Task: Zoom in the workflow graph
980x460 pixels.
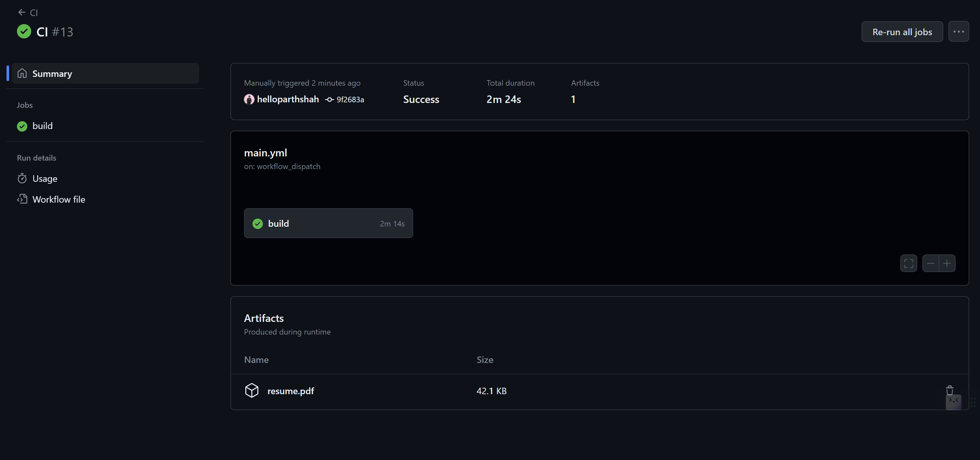Action: [x=947, y=264]
